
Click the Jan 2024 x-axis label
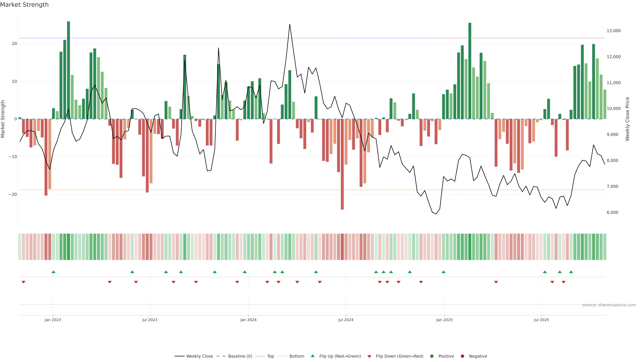(x=248, y=320)
